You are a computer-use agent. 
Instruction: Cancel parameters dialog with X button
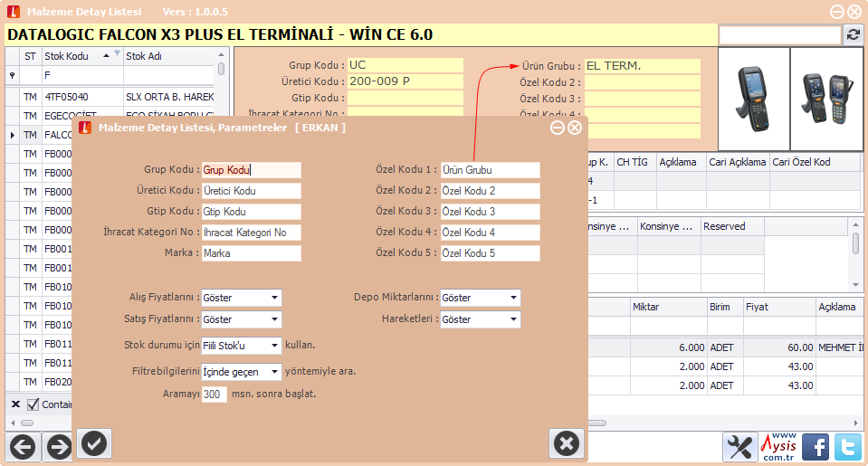click(x=567, y=443)
